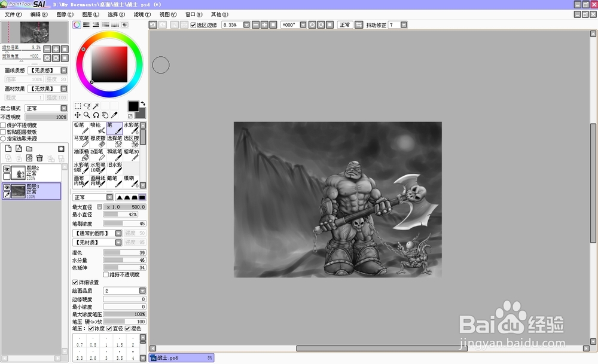Pick the zoom magnifier tool
The image size is (598, 364).
(87, 115)
